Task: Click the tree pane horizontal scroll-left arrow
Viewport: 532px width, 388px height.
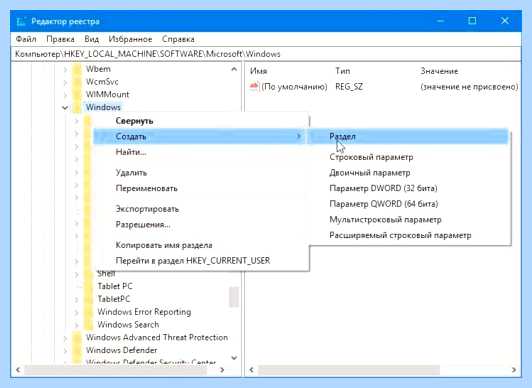Action: pyautogui.click(x=18, y=370)
